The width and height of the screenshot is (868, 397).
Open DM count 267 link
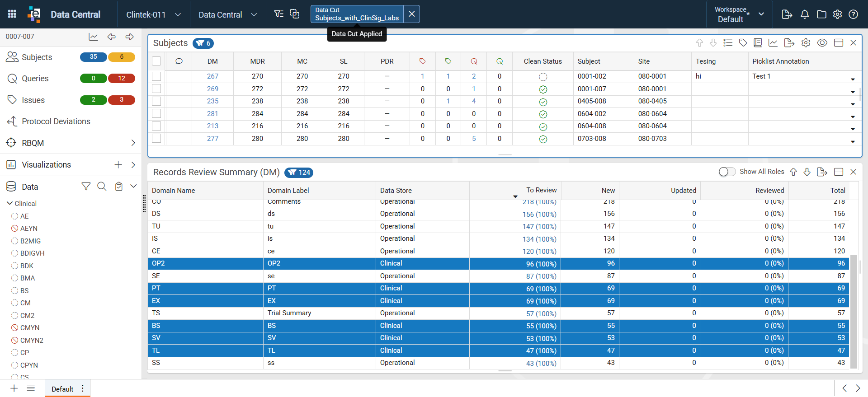(212, 76)
